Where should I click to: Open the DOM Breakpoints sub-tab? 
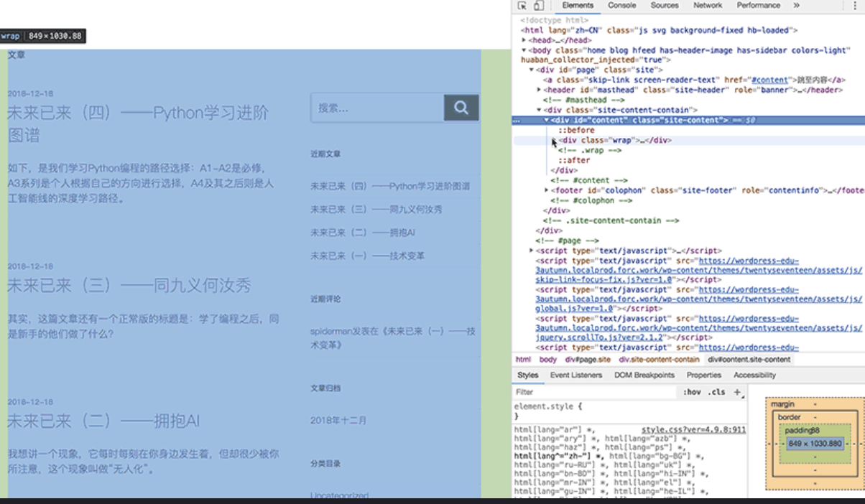pyautogui.click(x=644, y=375)
